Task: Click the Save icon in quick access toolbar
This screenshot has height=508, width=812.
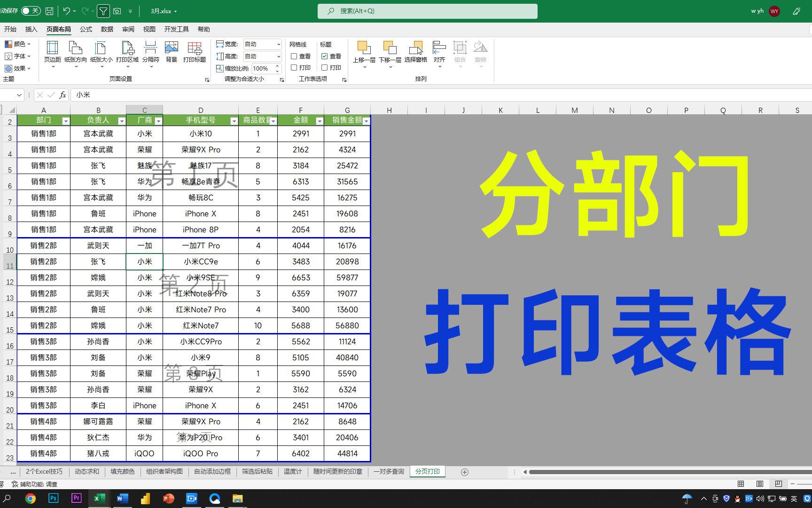Action: point(49,11)
